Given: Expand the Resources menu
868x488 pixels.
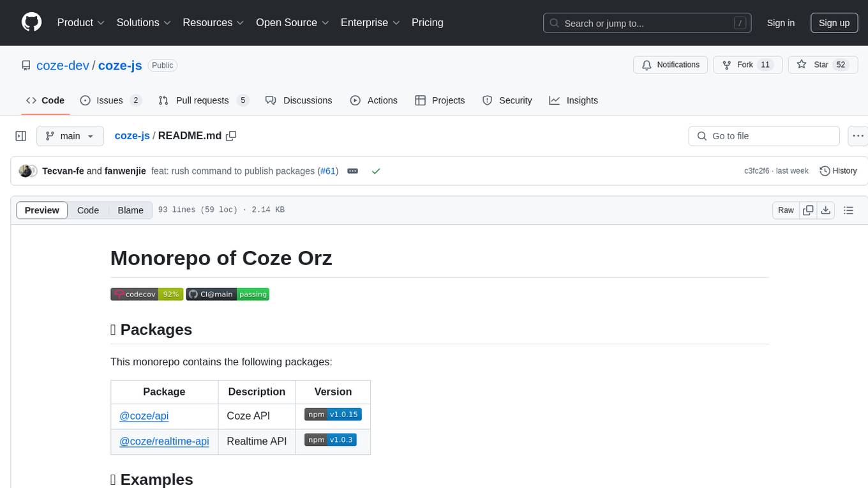Looking at the screenshot, I should coord(213,22).
